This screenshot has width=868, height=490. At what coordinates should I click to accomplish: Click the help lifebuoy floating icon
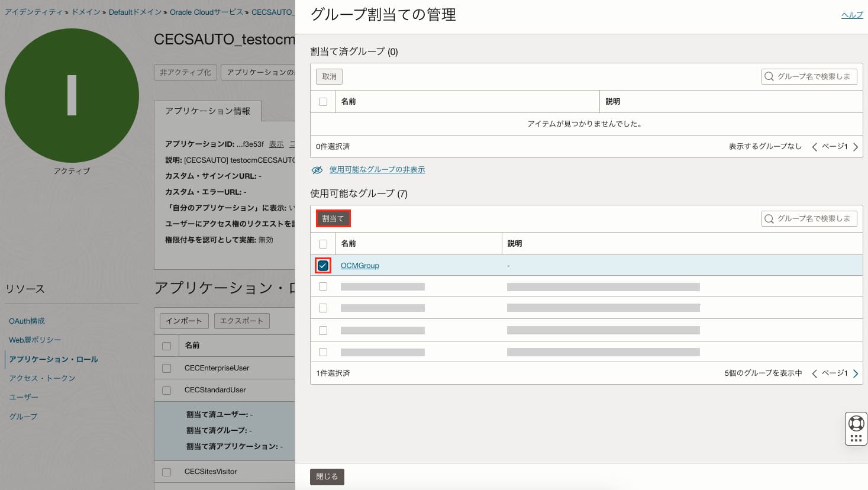click(x=856, y=423)
